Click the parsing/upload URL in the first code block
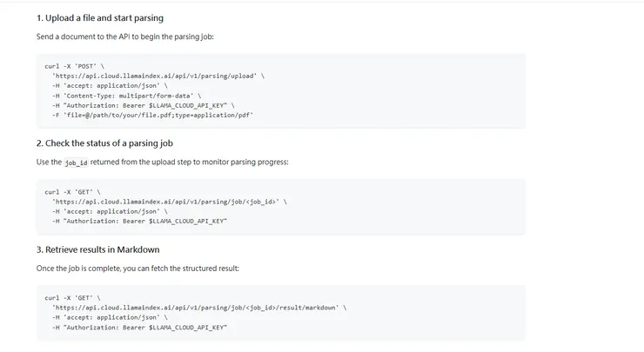 tap(157, 76)
